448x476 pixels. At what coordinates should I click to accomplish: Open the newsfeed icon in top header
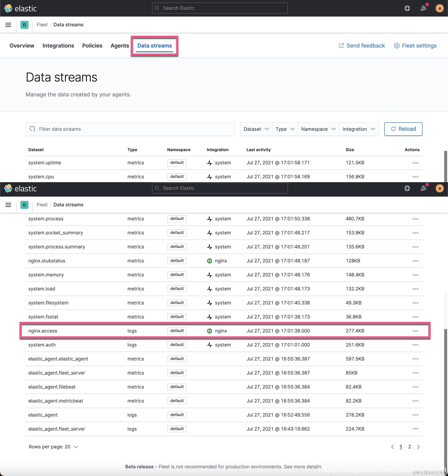click(x=423, y=8)
